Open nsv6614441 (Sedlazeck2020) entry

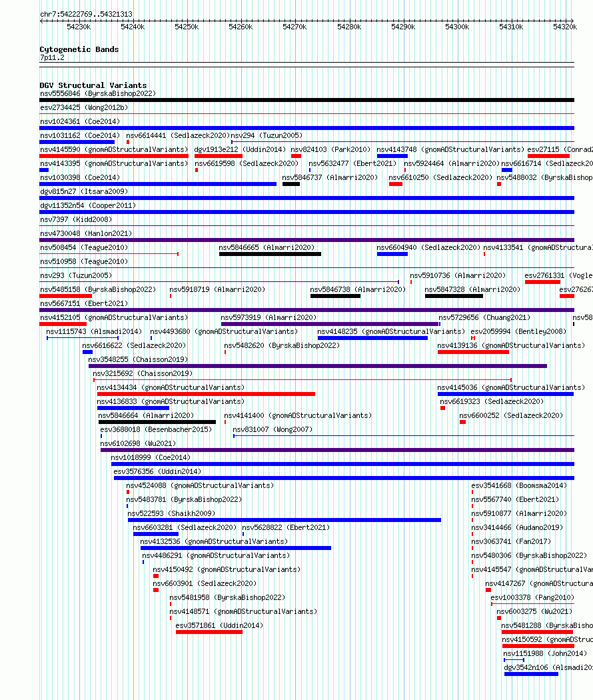click(178, 136)
